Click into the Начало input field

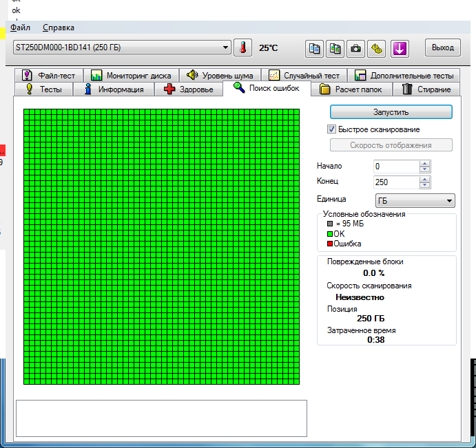pyautogui.click(x=397, y=167)
